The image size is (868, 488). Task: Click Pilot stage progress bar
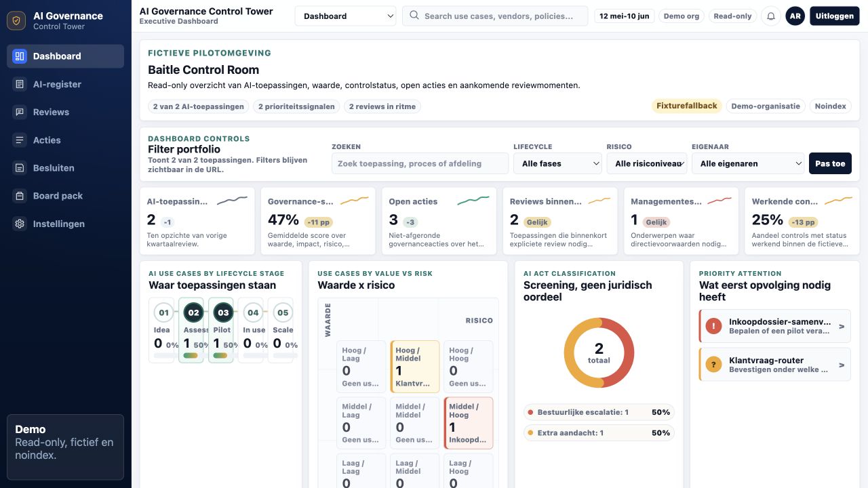point(220,355)
